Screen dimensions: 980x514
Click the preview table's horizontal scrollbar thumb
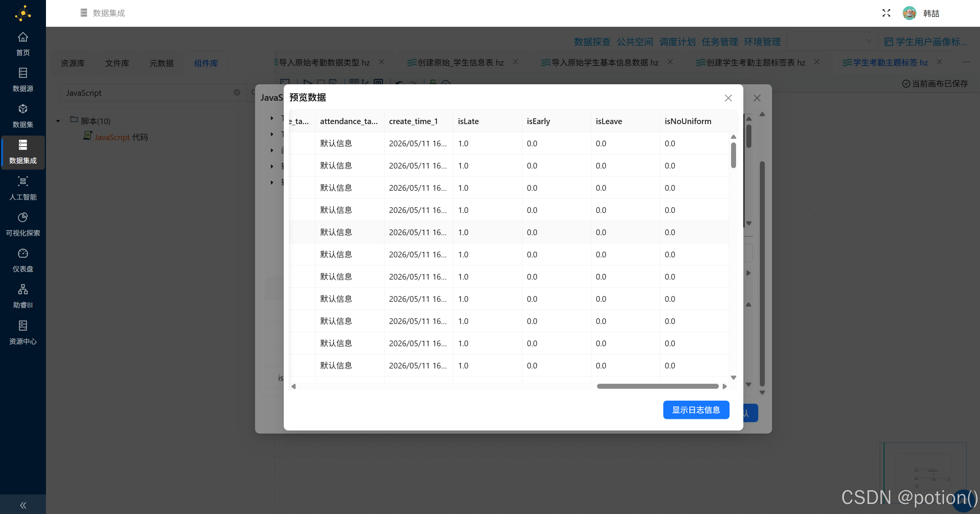(x=658, y=386)
